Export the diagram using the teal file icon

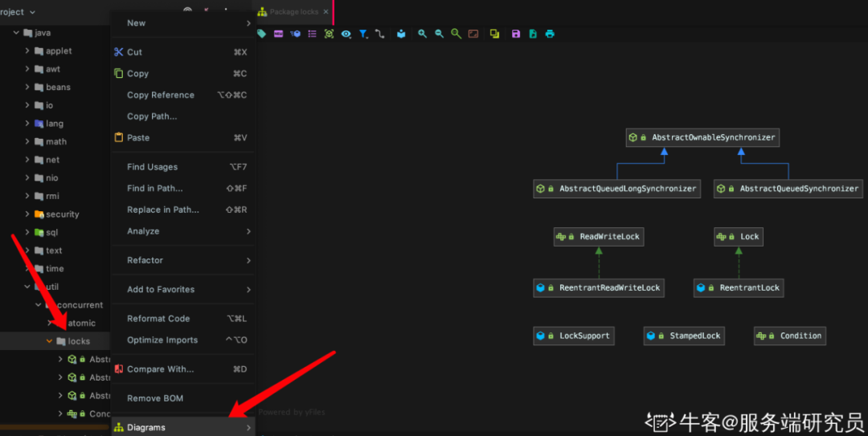533,34
